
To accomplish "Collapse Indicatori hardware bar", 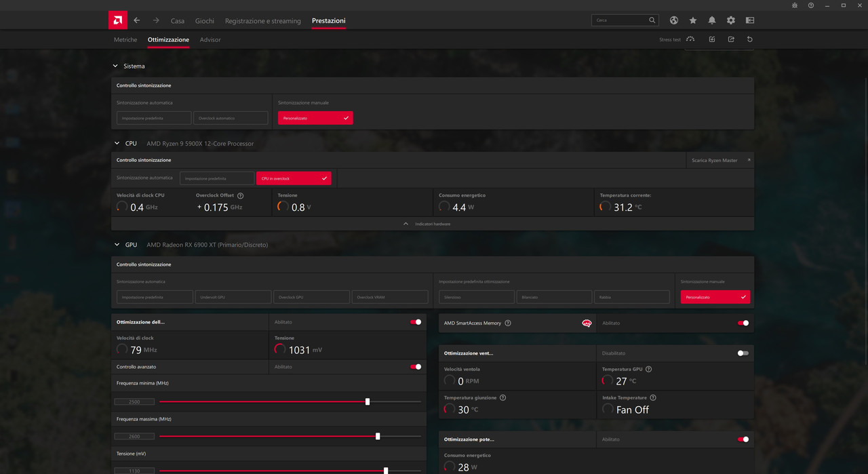I will [x=433, y=224].
